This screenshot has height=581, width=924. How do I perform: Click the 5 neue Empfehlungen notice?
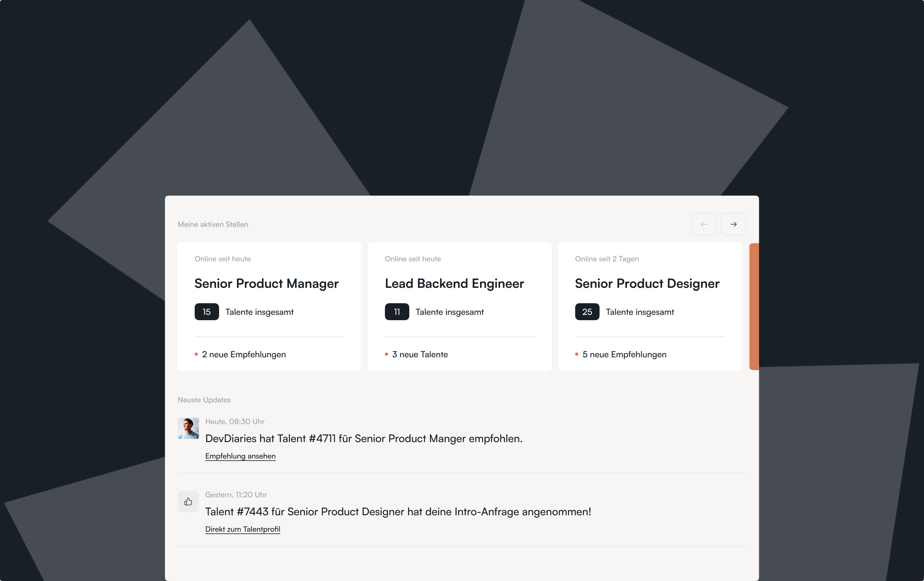[x=624, y=354]
